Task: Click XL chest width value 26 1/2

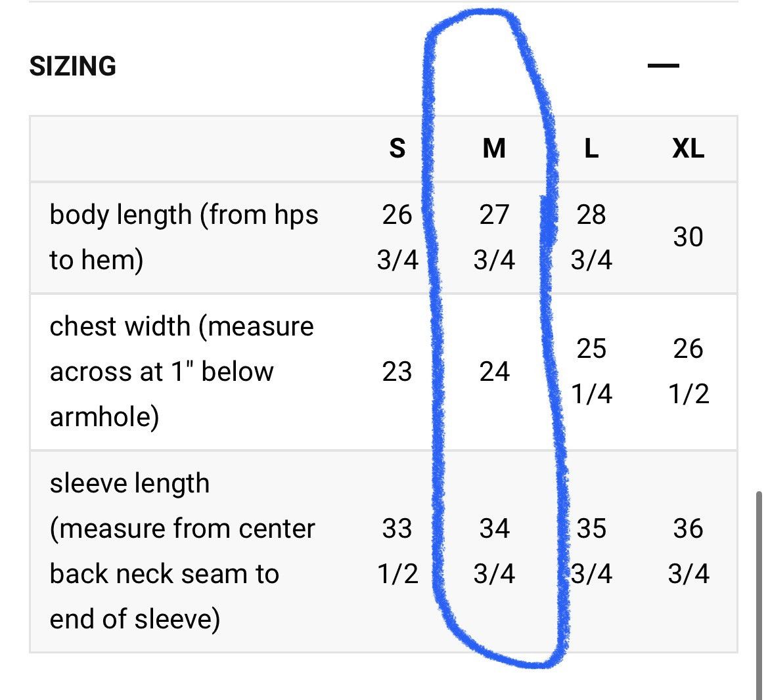Action: [688, 372]
